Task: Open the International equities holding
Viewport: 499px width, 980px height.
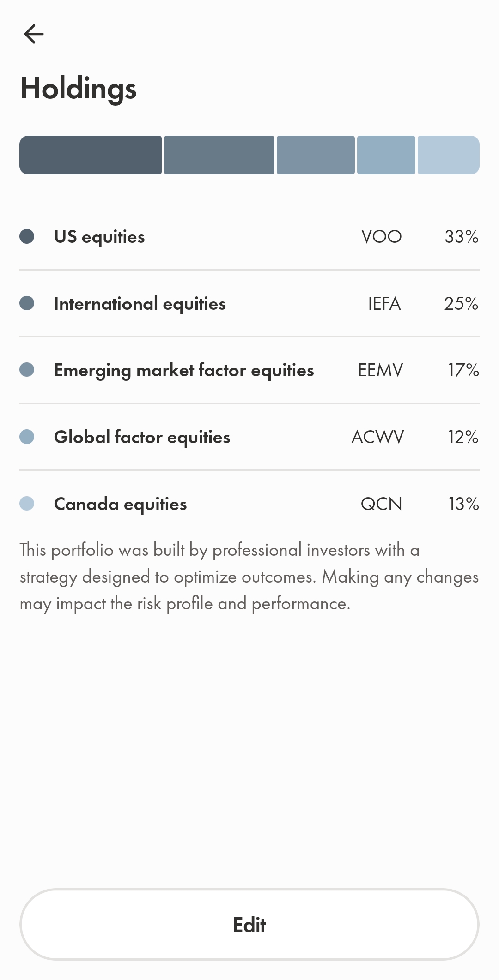Action: [x=249, y=303]
